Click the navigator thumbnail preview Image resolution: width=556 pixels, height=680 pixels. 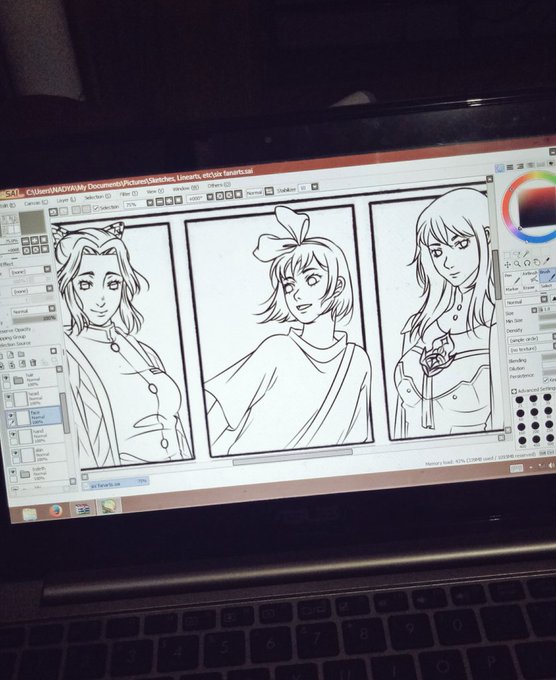click(32, 222)
